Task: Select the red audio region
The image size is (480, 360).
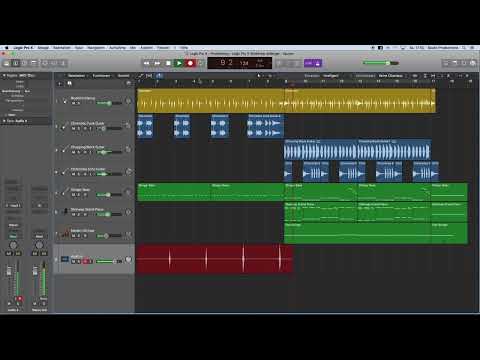Action: (x=215, y=259)
